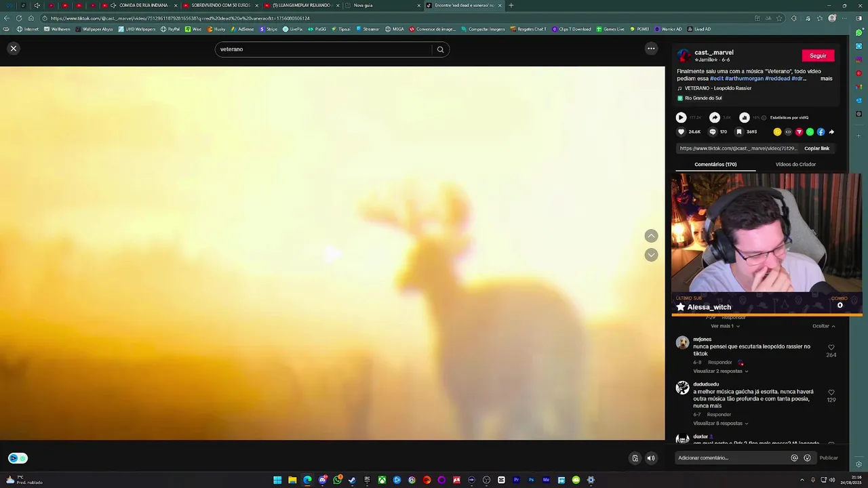Open the emoji picker in comment box
The height and width of the screenshot is (488, 868).
(x=807, y=458)
